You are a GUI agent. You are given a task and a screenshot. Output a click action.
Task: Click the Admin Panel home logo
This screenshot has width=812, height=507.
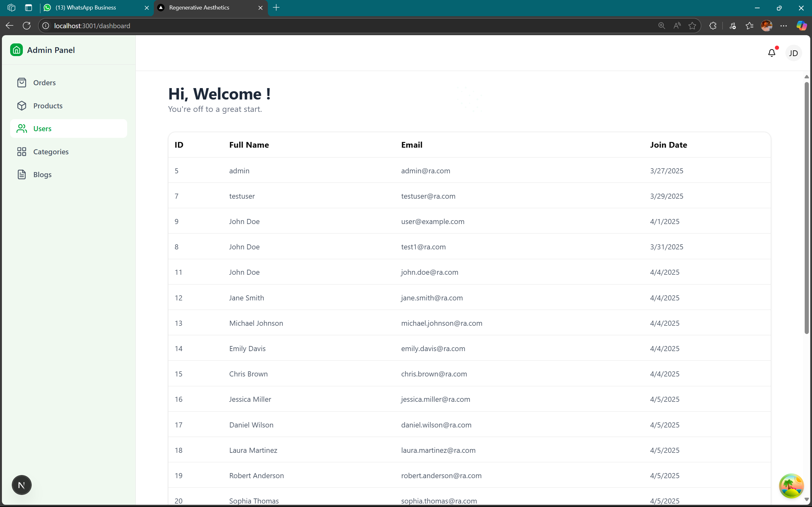pyautogui.click(x=16, y=50)
